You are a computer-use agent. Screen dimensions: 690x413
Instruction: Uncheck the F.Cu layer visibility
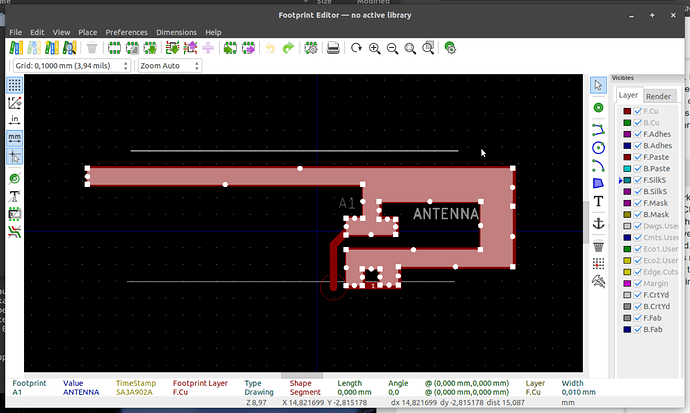pyautogui.click(x=638, y=111)
